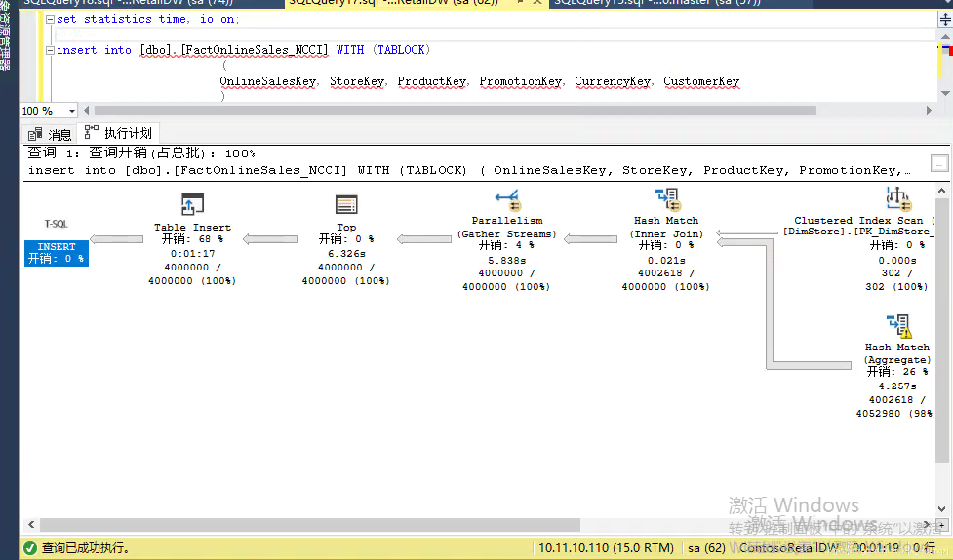Select the Clustered Index Scan icon
The height and width of the screenshot is (560, 953).
pos(898,199)
